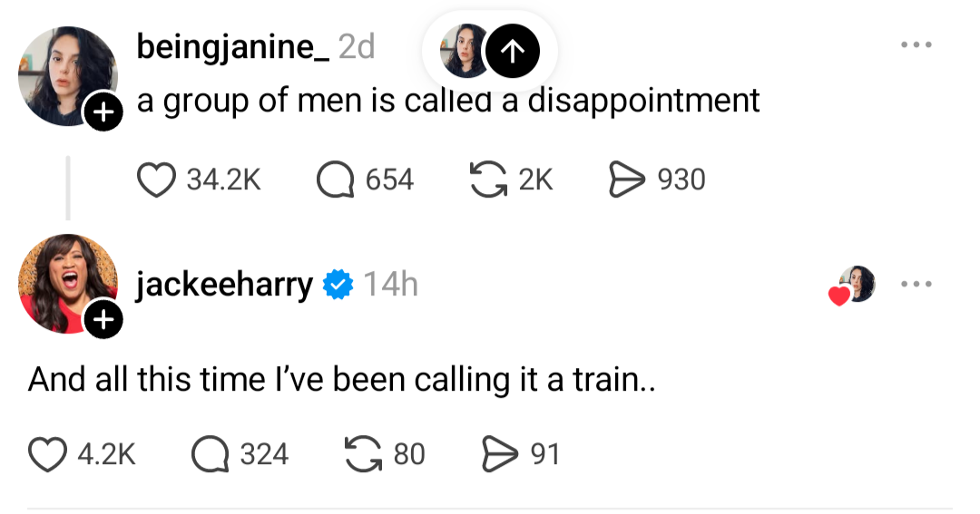Like the beingjanine_ post
The image size is (980, 514).
point(156,179)
